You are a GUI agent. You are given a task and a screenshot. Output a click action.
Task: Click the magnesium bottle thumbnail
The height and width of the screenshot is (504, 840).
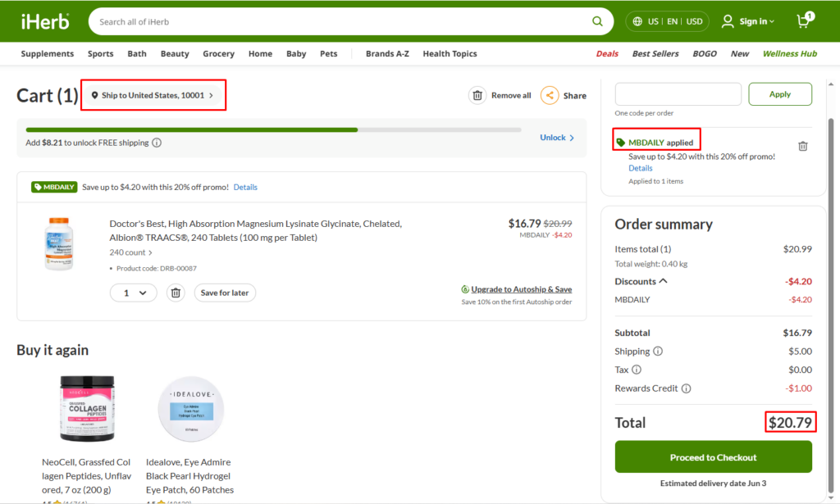(59, 243)
